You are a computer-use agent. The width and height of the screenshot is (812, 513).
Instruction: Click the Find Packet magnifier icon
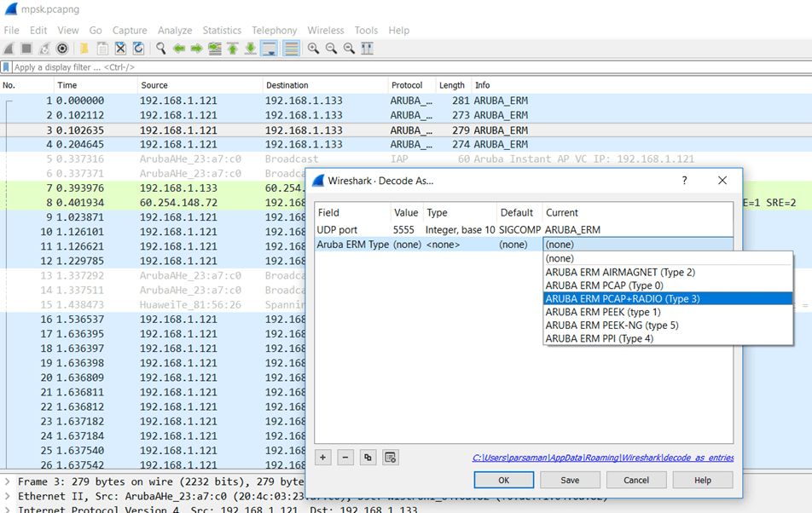[x=160, y=49]
